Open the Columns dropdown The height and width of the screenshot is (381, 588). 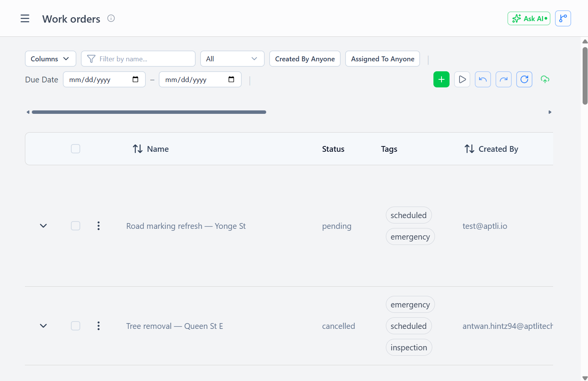pos(51,59)
